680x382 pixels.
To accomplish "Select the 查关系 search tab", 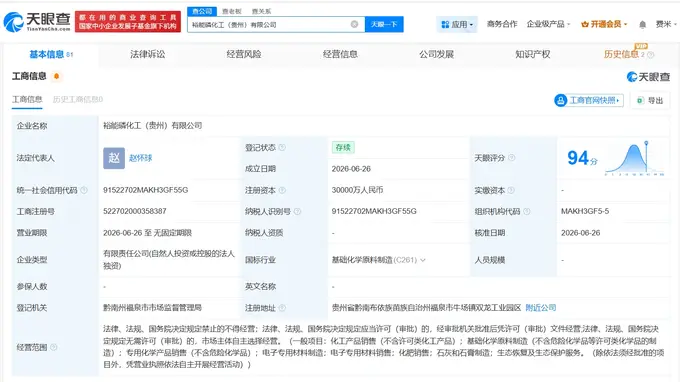I will coord(262,11).
